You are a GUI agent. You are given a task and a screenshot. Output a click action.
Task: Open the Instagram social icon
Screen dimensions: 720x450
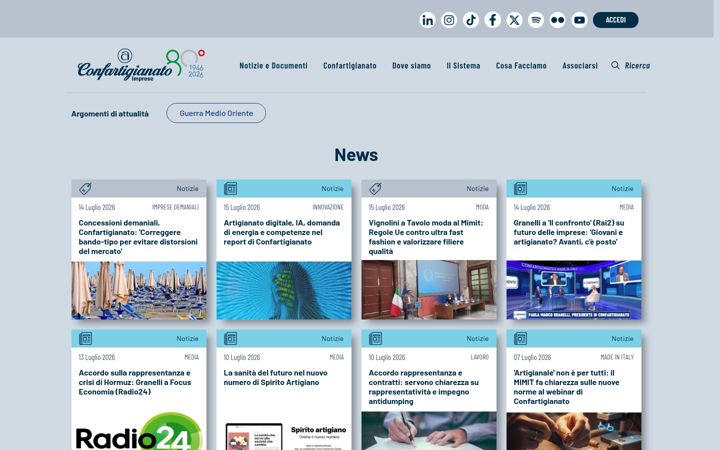449,20
